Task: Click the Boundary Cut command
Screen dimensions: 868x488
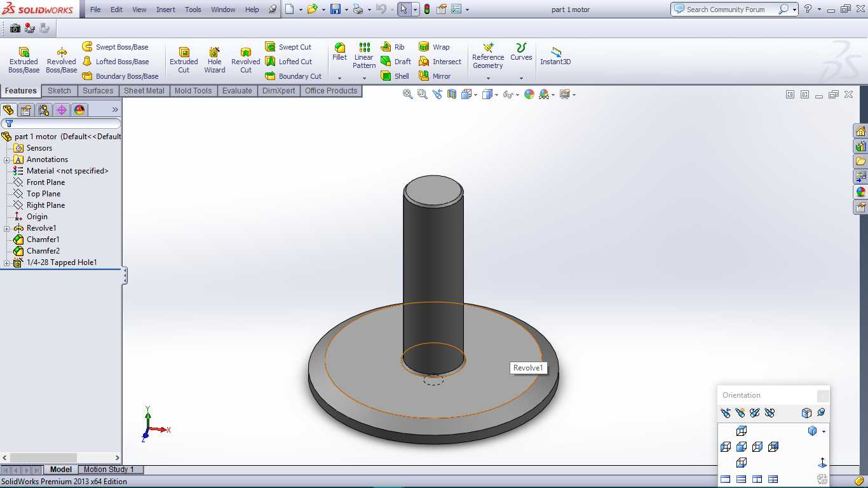Action: pyautogui.click(x=294, y=76)
